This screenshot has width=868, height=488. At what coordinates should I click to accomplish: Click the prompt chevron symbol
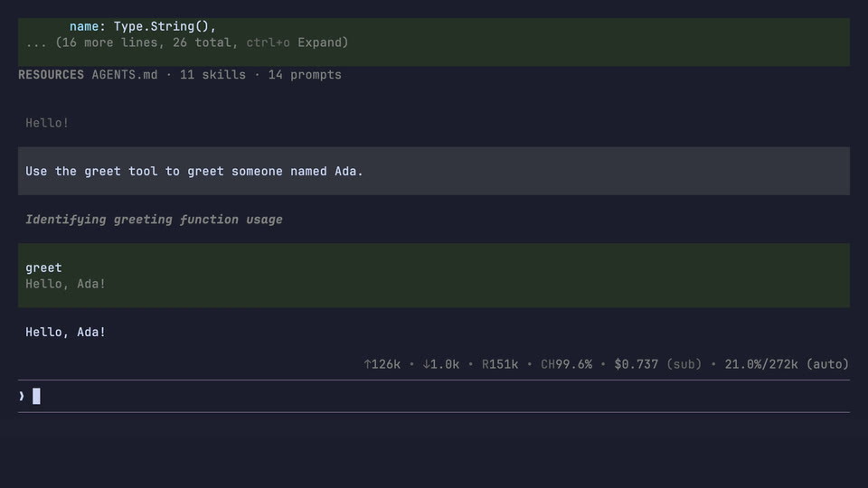click(22, 396)
